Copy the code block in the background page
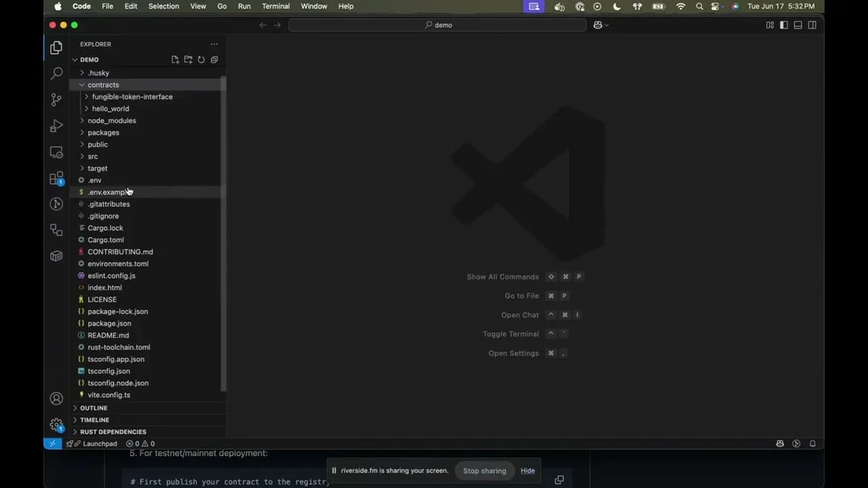Image resolution: width=868 pixels, height=488 pixels. (559, 480)
